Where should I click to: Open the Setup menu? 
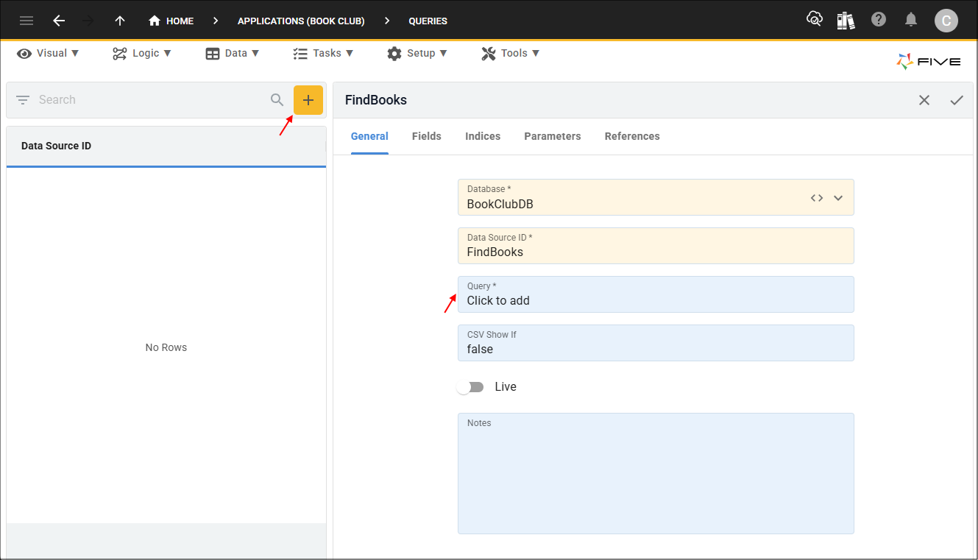(x=417, y=53)
